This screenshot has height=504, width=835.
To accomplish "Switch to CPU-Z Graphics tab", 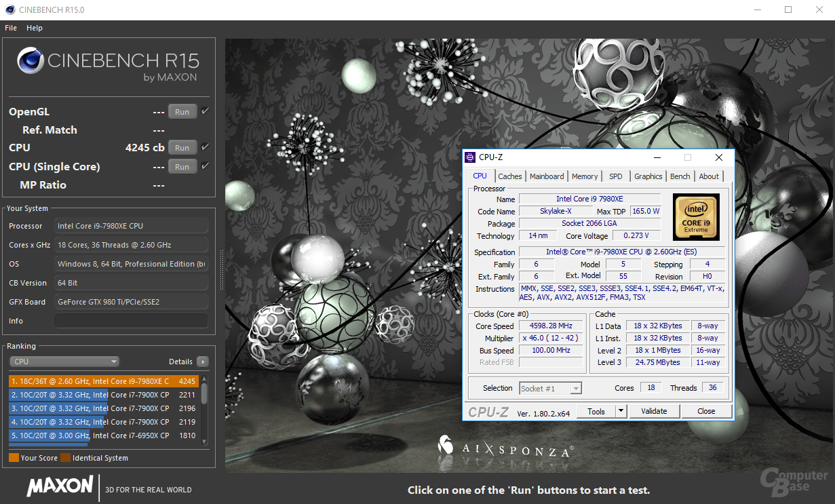I will pyautogui.click(x=648, y=176).
